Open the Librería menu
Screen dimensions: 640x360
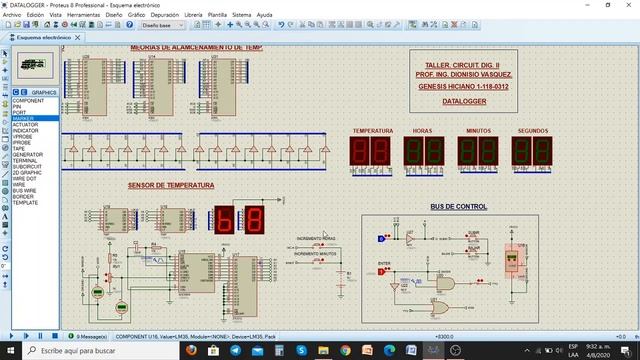pos(193,15)
